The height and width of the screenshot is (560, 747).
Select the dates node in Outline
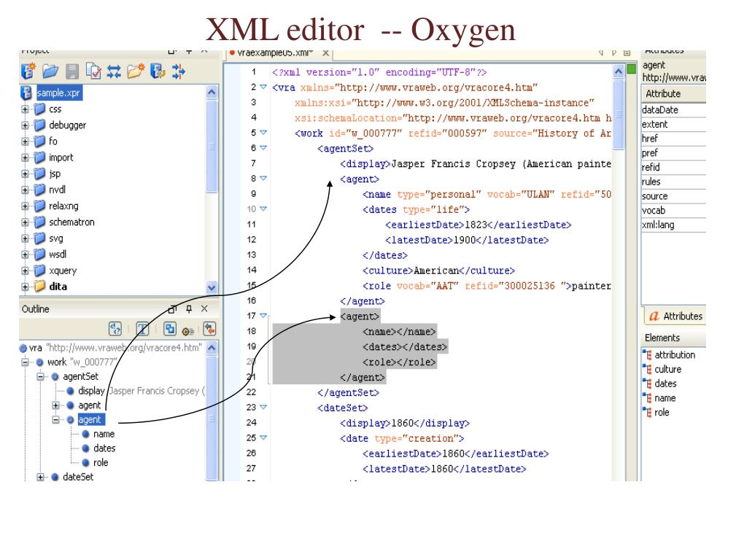(x=104, y=448)
